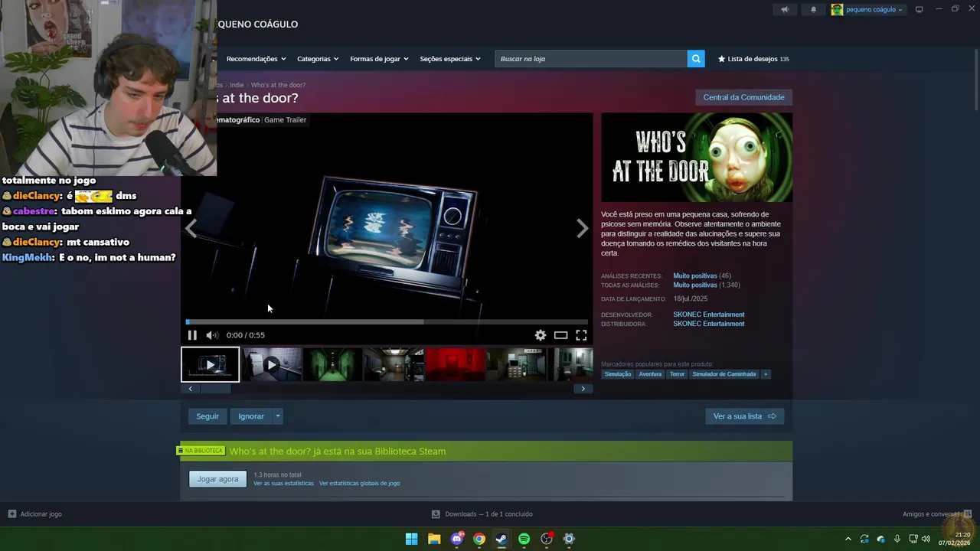Pause the game trailer
The image size is (980, 551).
tap(192, 335)
